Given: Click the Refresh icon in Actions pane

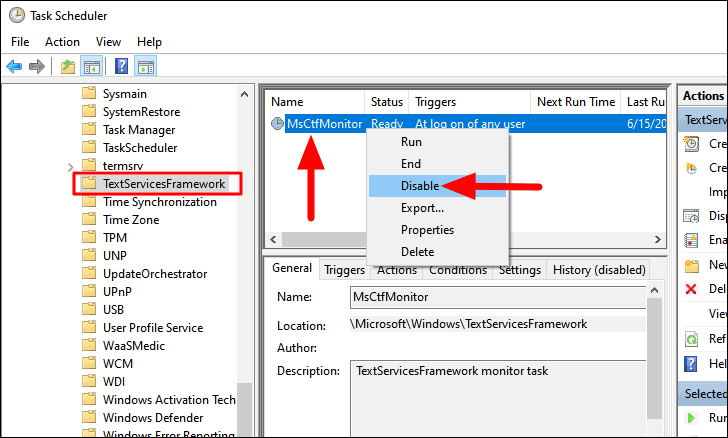Looking at the screenshot, I should click(x=691, y=340).
